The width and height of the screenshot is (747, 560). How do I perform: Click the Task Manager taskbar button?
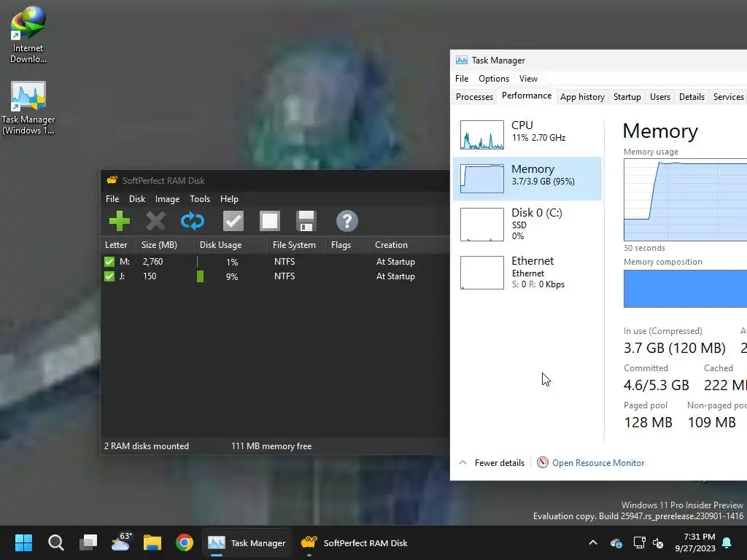point(247,542)
